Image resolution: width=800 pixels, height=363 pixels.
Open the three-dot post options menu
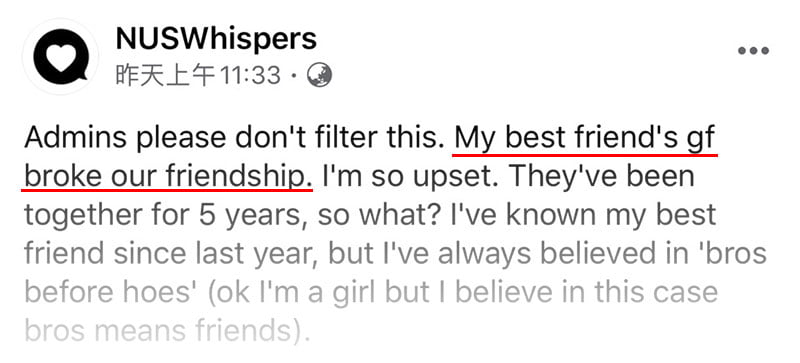pyautogui.click(x=753, y=51)
